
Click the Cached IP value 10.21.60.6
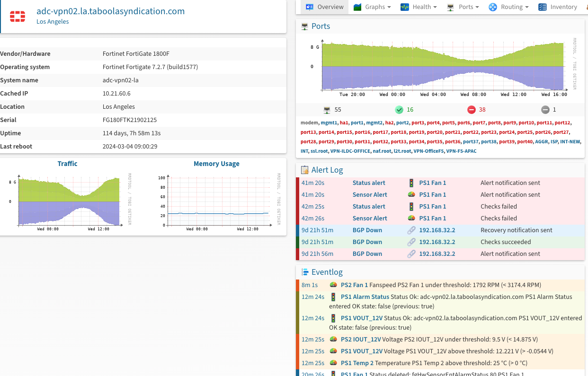point(116,94)
